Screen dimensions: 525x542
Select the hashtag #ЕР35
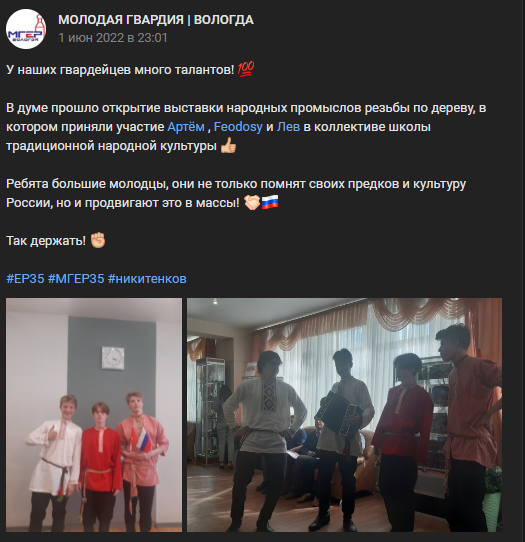point(25,279)
